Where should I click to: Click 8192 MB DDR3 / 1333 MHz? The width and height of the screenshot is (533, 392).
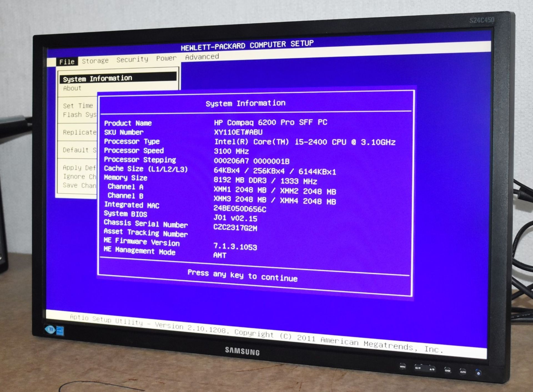265,181
